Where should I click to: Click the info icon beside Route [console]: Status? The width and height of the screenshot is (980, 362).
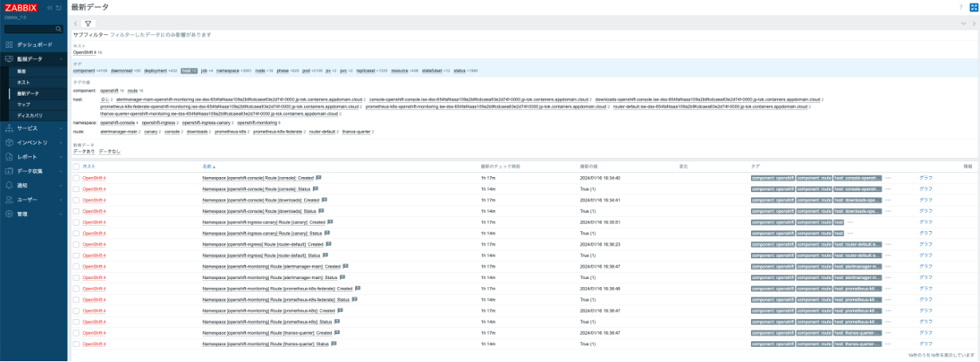tap(315, 189)
